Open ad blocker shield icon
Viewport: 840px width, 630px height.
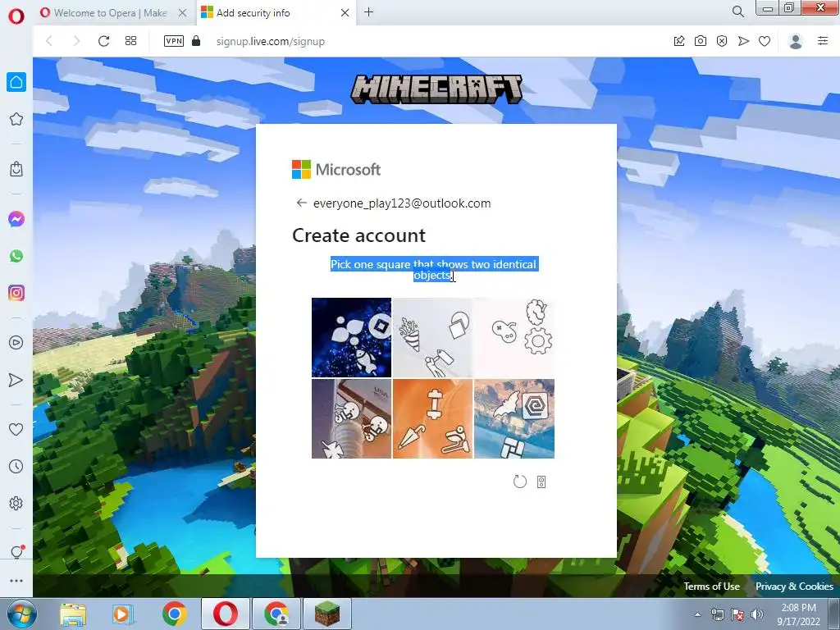(x=722, y=41)
